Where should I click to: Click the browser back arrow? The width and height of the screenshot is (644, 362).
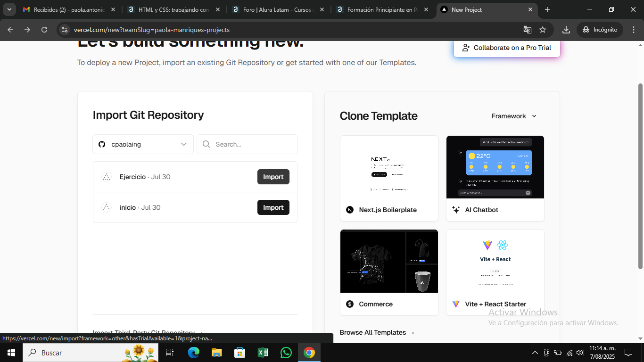10,30
